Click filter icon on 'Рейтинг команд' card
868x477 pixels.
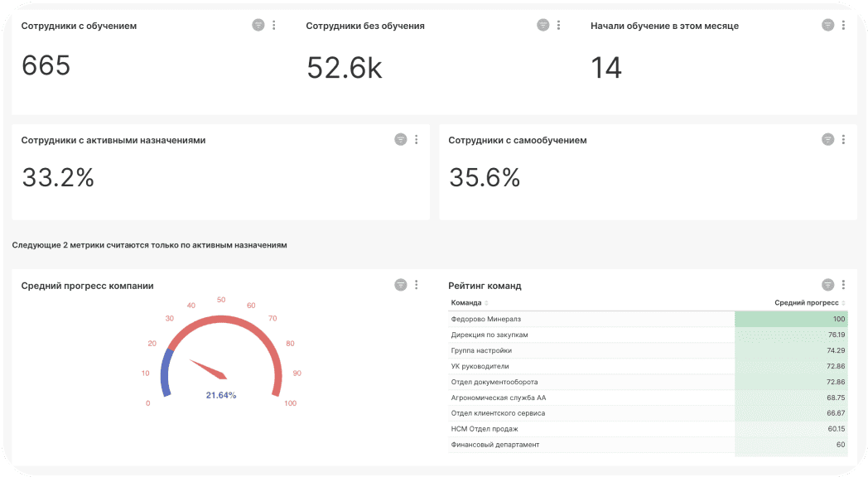[827, 284]
